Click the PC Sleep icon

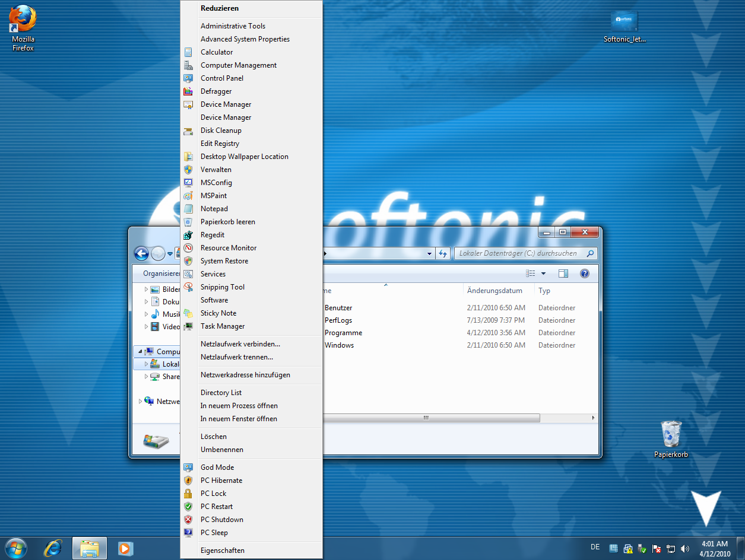[188, 533]
